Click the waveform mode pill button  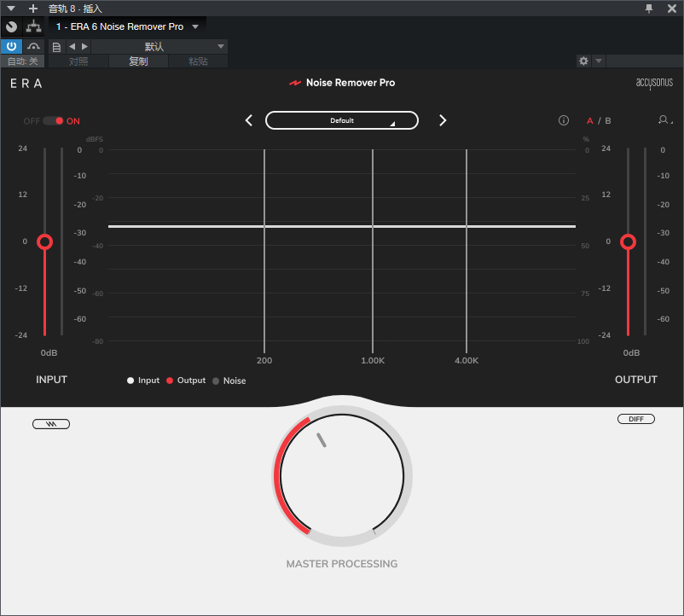(51, 424)
